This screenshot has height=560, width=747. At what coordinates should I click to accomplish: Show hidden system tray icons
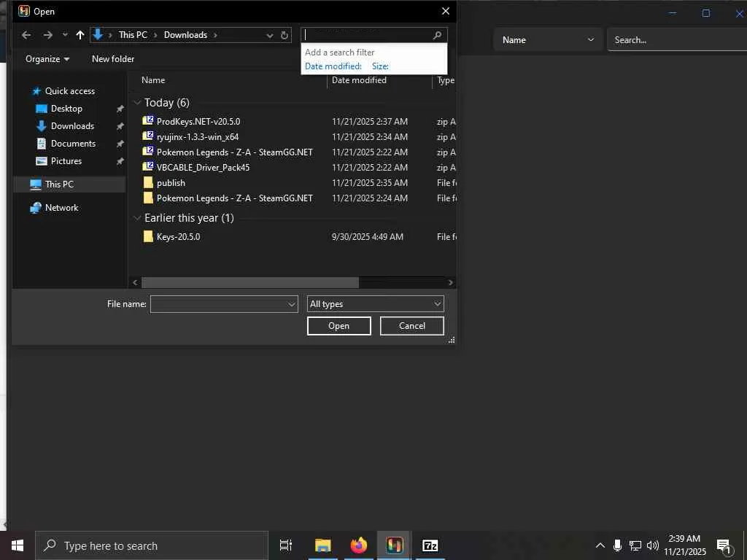tap(600, 545)
